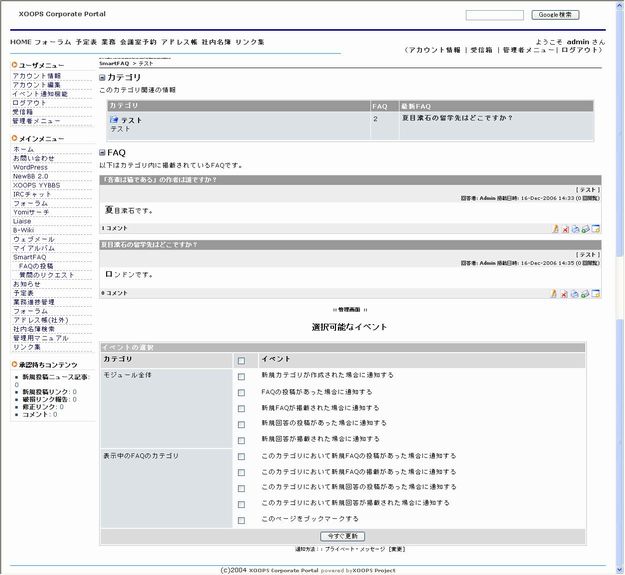625x575 pixels.
Task: Click the red delete icon for the first FAQ
Action: (564, 228)
